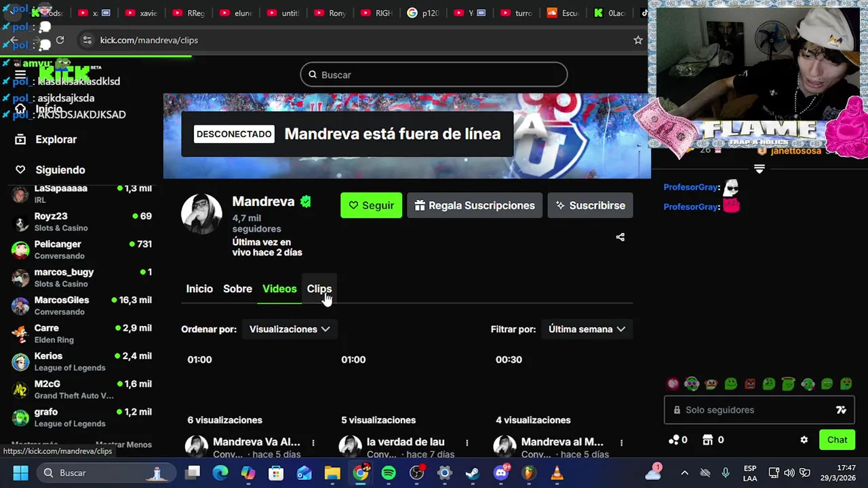The width and height of the screenshot is (868, 488).
Task: Show hidden system tray icons chevron
Action: [684, 472]
